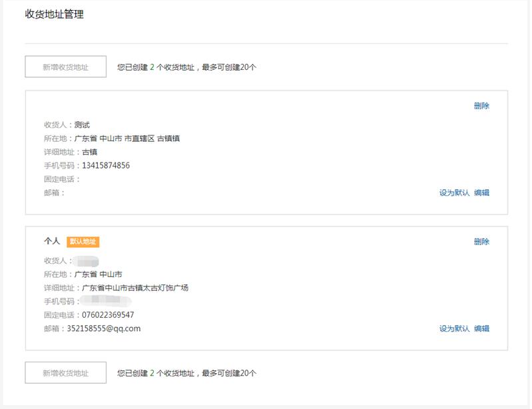Click the bottom 新增收货地址 button
This screenshot has height=409, width=532.
click(65, 372)
